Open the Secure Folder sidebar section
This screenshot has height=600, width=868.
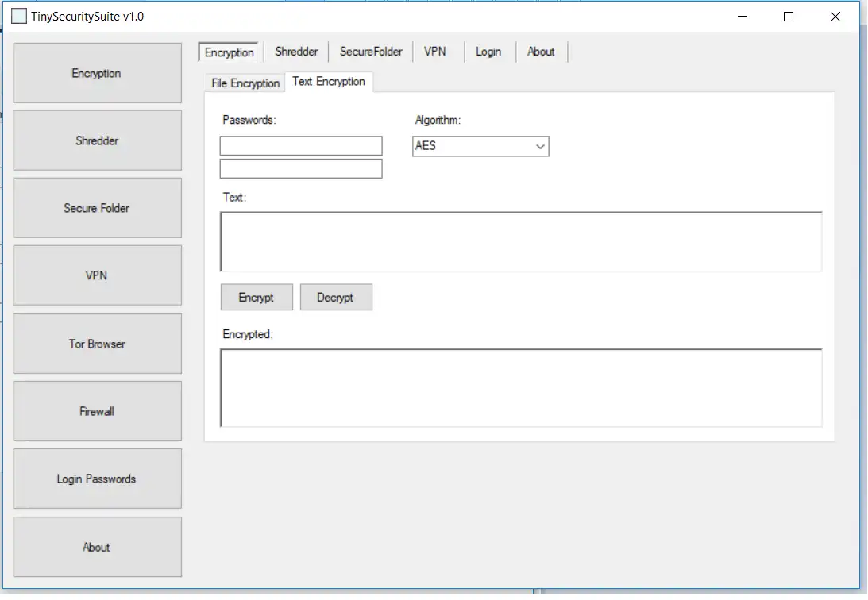98,208
